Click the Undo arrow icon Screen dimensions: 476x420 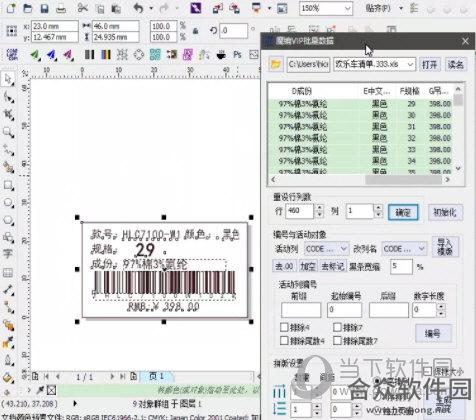[138, 8]
